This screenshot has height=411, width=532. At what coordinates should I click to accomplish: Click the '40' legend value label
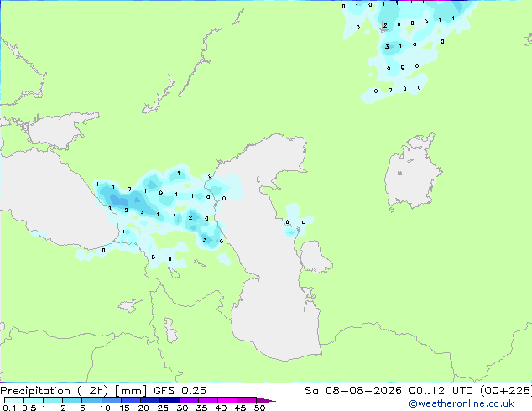click(x=221, y=408)
